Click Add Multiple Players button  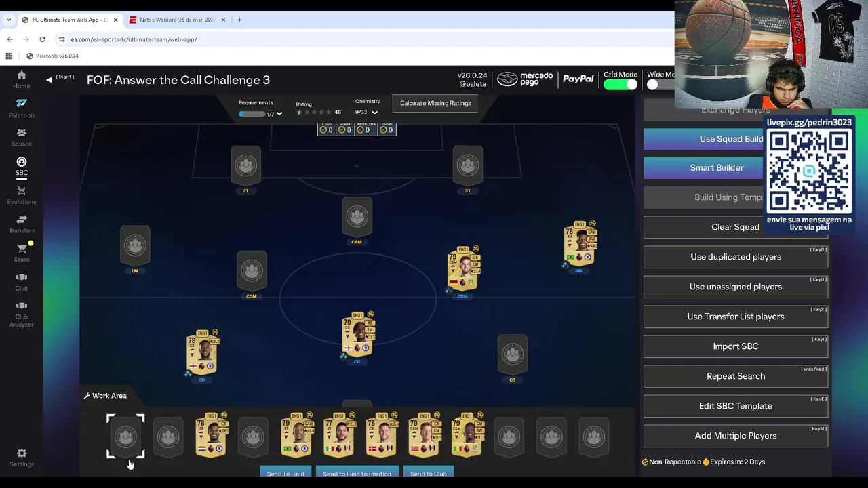(736, 436)
